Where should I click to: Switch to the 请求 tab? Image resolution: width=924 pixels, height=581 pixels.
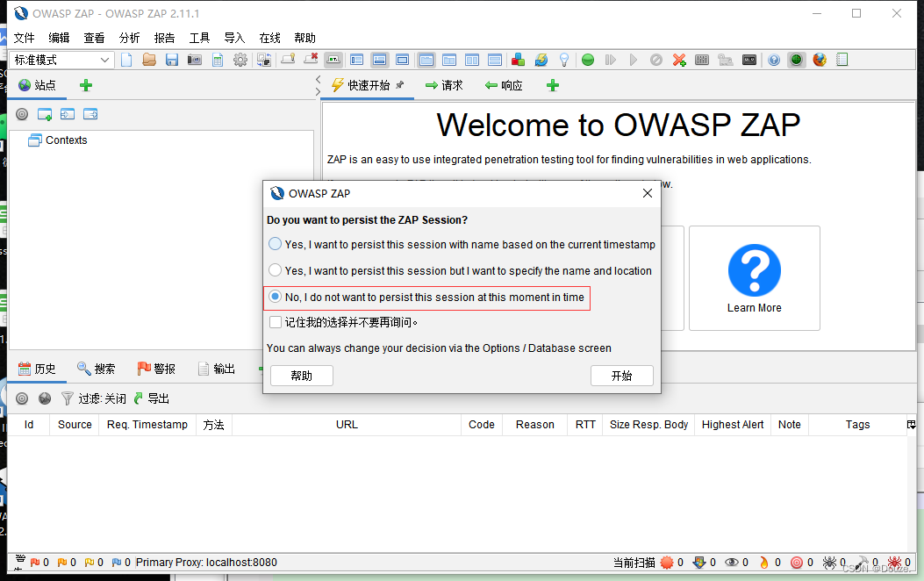(x=444, y=85)
